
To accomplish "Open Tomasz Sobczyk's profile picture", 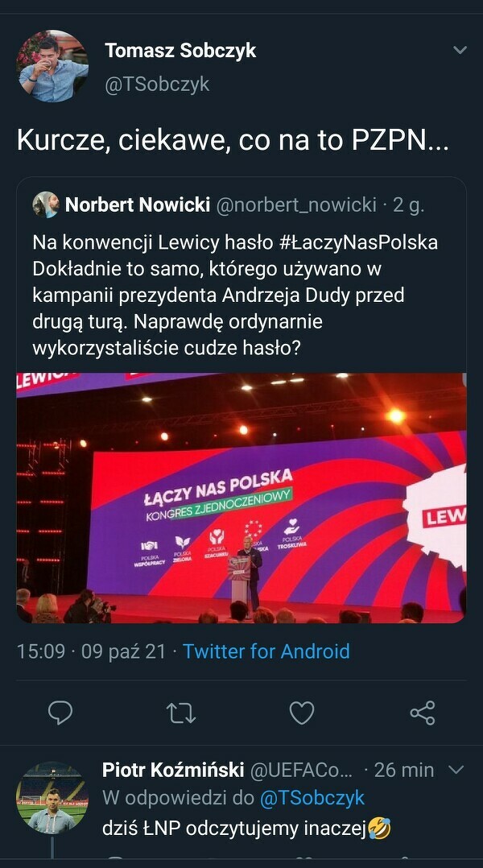I will (52, 66).
